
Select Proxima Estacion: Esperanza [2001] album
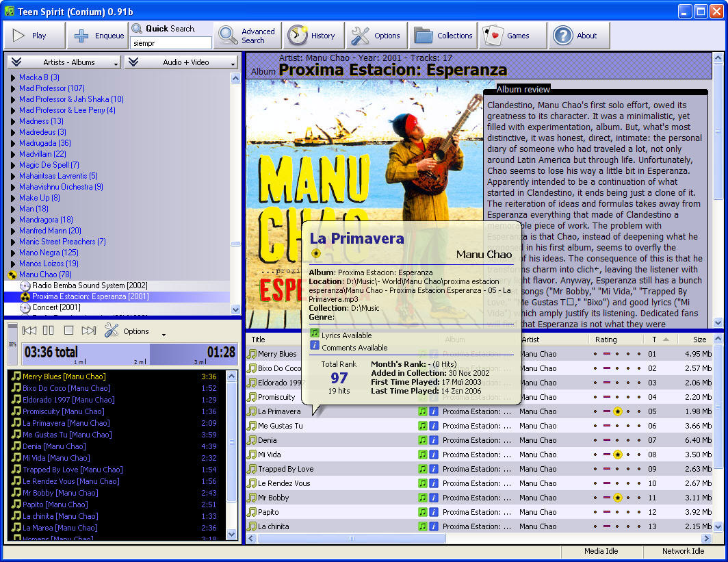pyautogui.click(x=90, y=296)
